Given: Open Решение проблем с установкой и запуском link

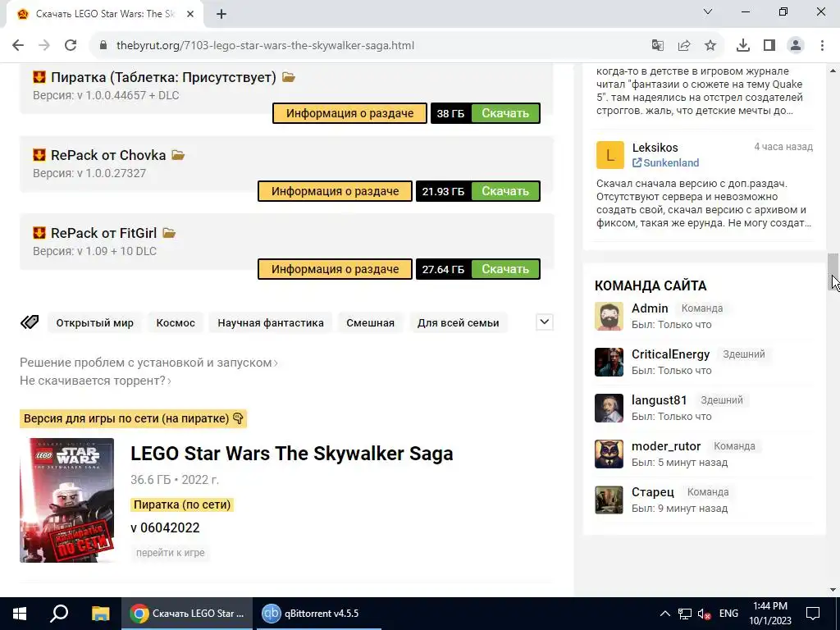Looking at the screenshot, I should click(x=148, y=363).
